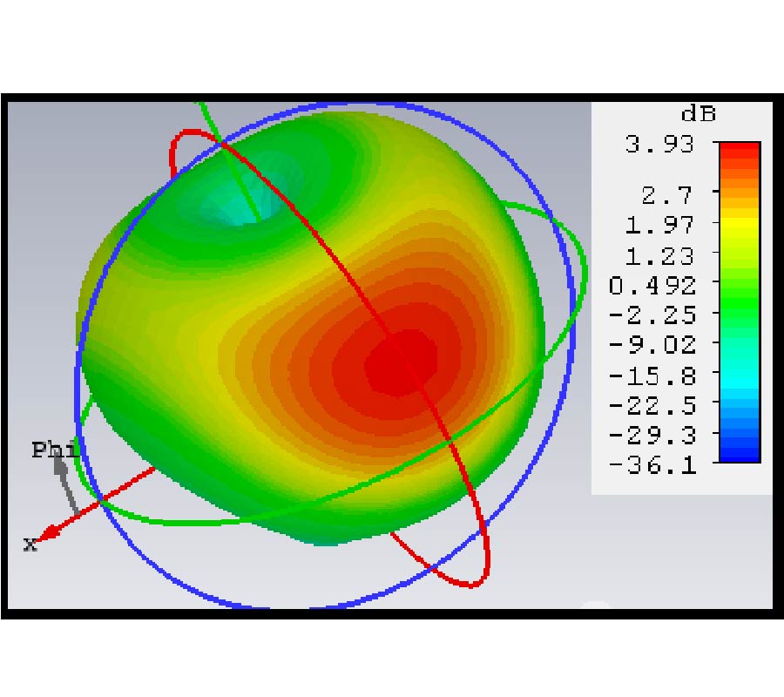The image size is (784, 697).
Task: Click the 3.93 maximum value on the legend
Action: point(659,144)
